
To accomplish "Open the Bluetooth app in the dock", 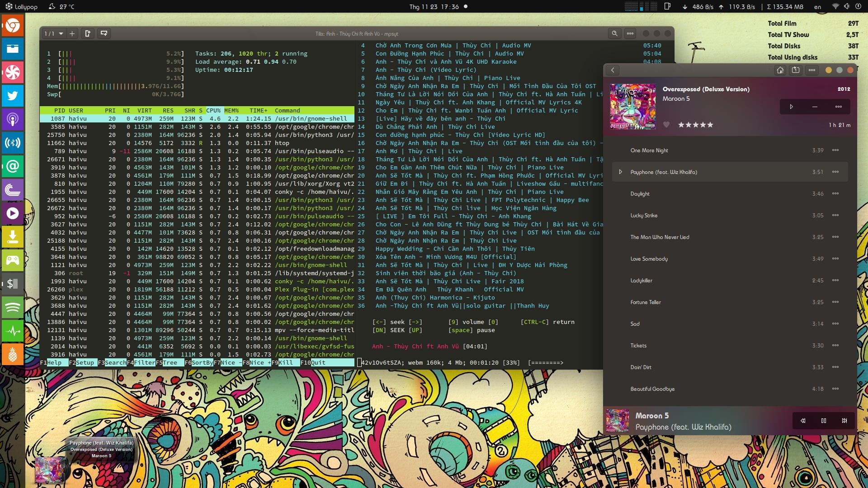I will click(x=13, y=143).
